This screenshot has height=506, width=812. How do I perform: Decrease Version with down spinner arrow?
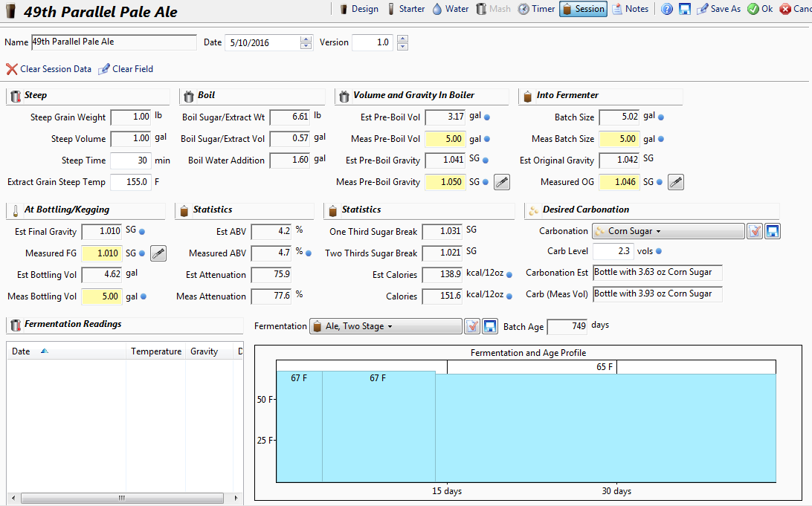coord(402,46)
